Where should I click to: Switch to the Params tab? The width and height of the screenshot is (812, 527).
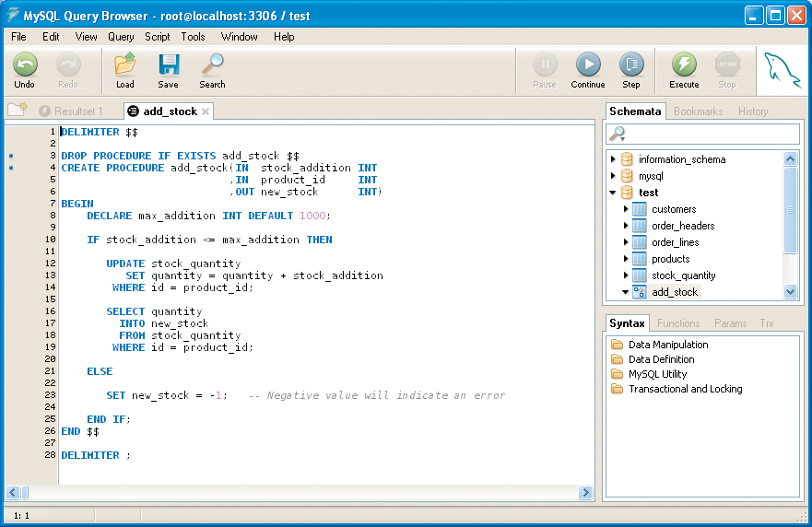coord(730,323)
